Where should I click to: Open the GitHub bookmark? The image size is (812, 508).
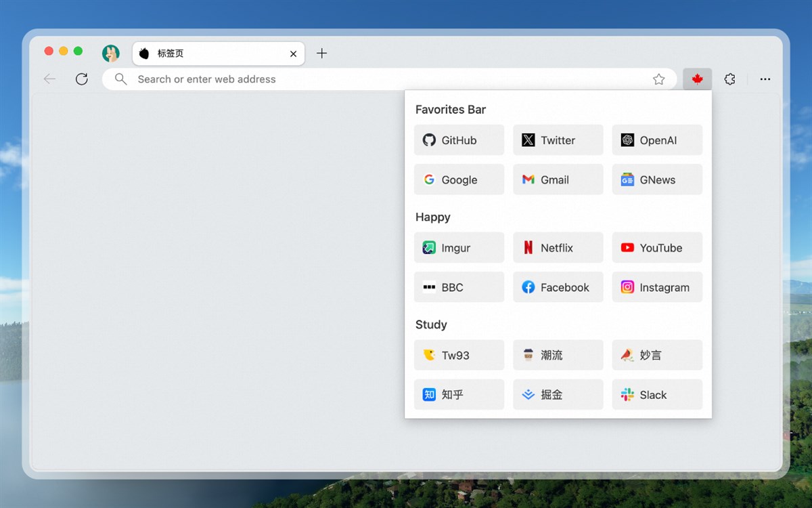coord(459,140)
